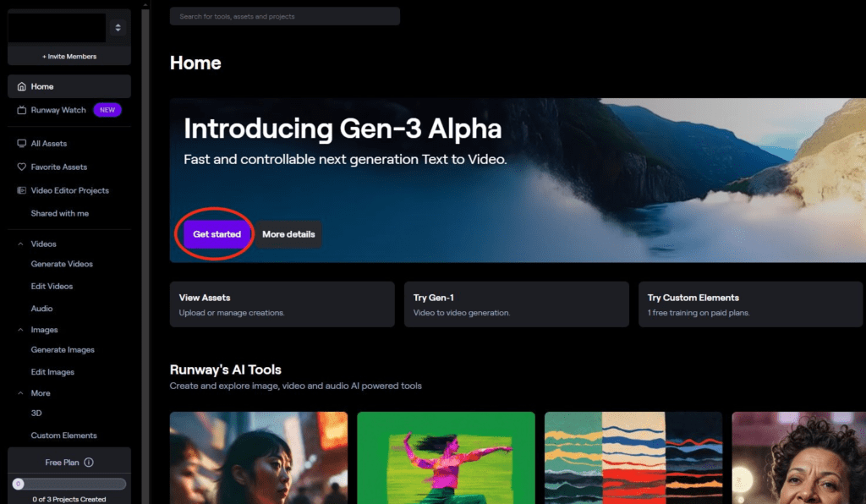The width and height of the screenshot is (866, 504).
Task: Open Generate Videos in sidebar
Action: pyautogui.click(x=62, y=264)
